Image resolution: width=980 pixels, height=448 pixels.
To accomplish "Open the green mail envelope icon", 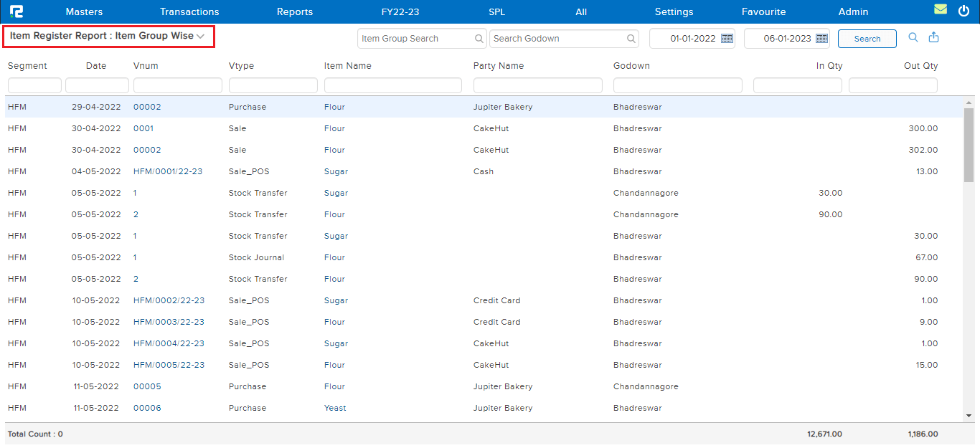I will click(x=941, y=10).
